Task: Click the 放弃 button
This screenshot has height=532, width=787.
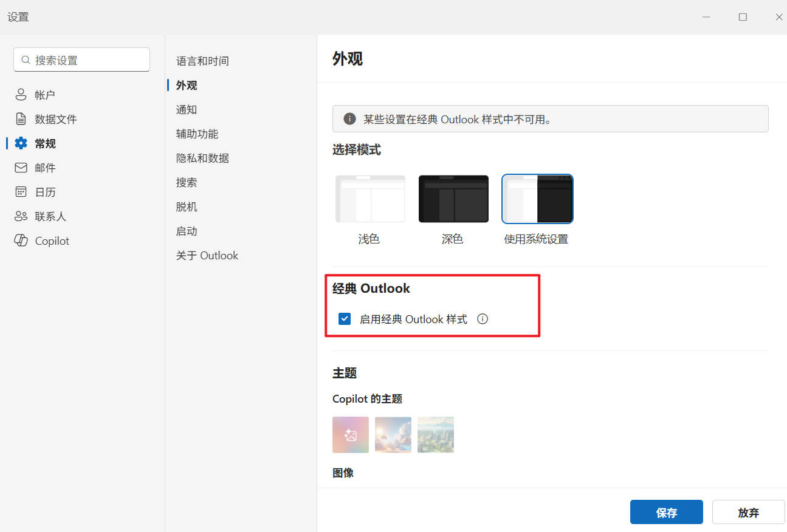Action: point(748,512)
